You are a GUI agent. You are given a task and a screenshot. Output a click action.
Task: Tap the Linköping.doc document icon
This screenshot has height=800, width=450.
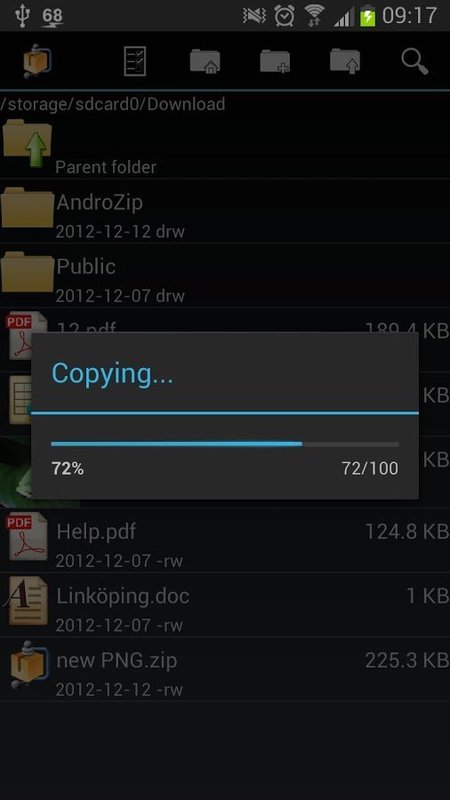pos(27,601)
